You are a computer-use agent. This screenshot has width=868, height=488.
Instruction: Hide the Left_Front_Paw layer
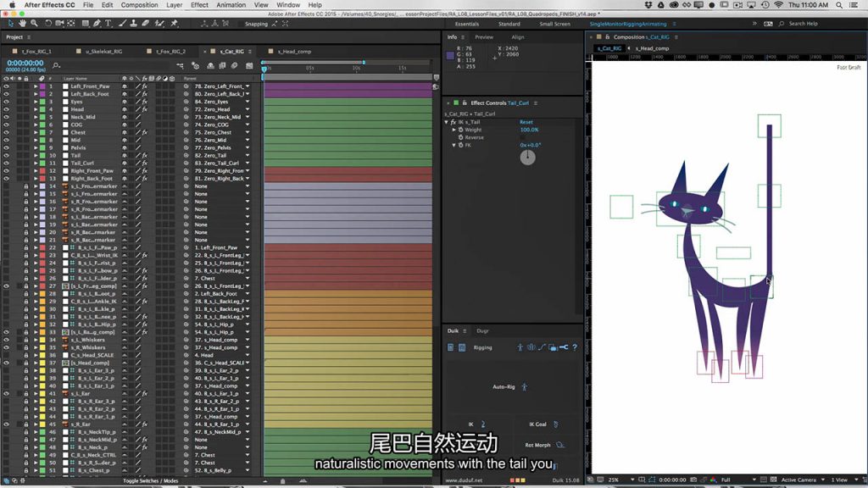6,86
